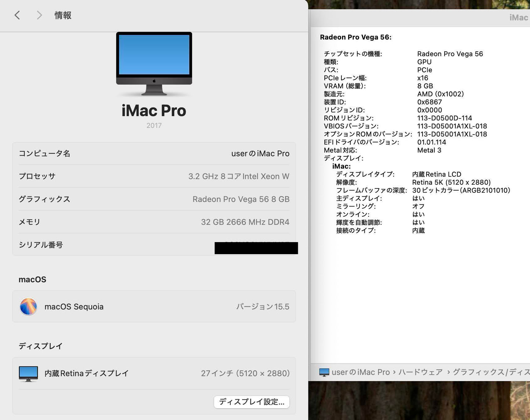The width and height of the screenshot is (530, 420).
Task: Click the small iMac icon in the breadcrumb
Action: pyautogui.click(x=324, y=372)
